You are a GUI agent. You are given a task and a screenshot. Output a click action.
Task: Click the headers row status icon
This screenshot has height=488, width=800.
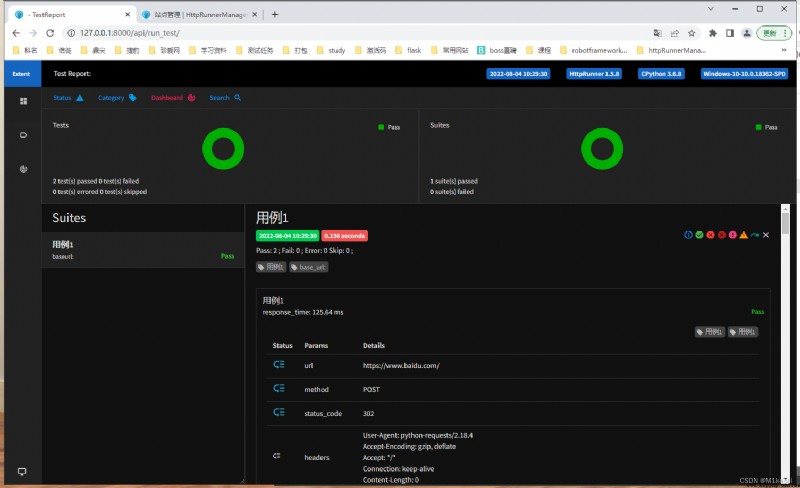(277, 456)
